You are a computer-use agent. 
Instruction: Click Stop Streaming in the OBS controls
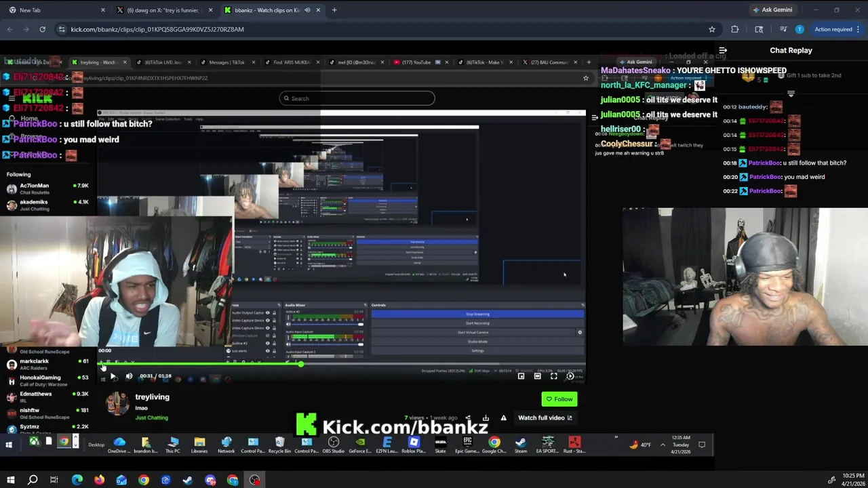pyautogui.click(x=477, y=314)
